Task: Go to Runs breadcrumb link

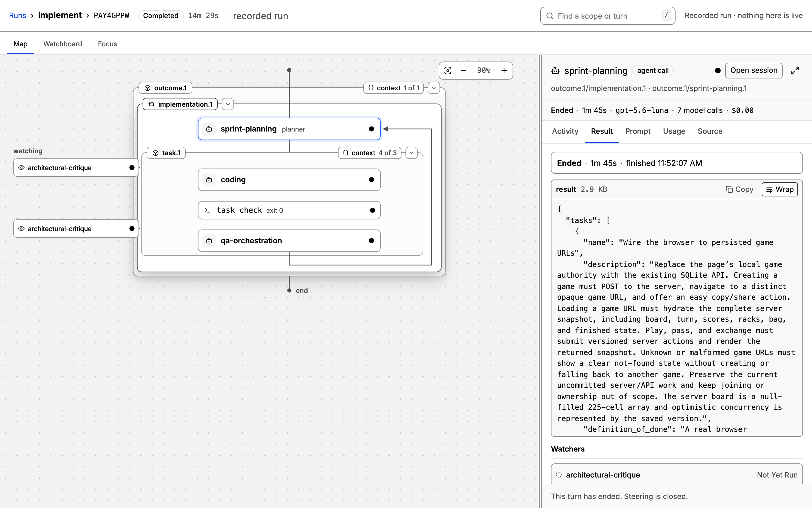Action: (17, 16)
